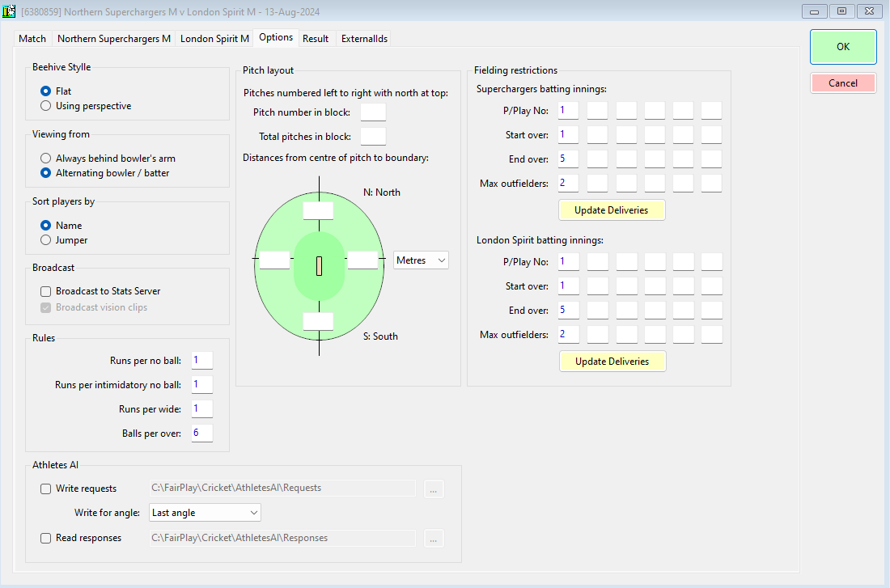Click the North boundary distance field
This screenshot has width=890, height=588.
coord(318,210)
